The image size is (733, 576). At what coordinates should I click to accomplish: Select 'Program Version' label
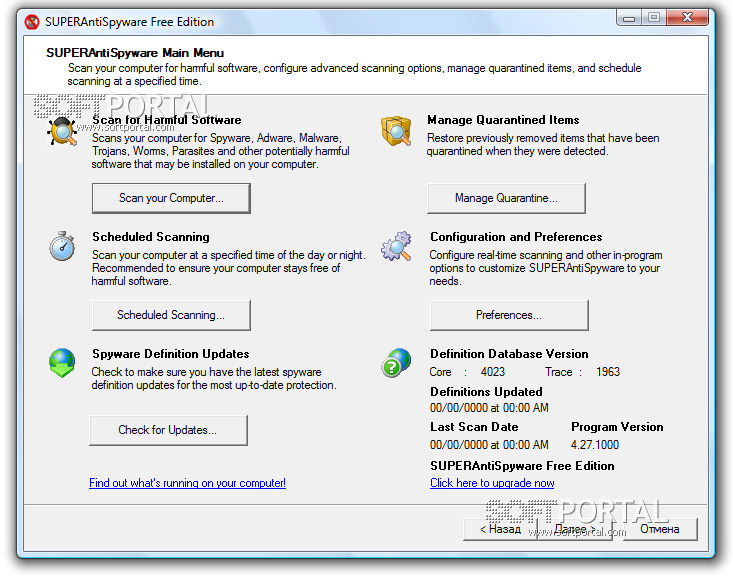point(617,427)
